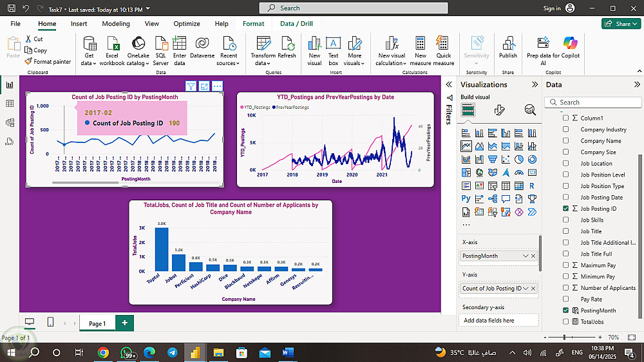Select the R script visual icon

[x=533, y=186]
